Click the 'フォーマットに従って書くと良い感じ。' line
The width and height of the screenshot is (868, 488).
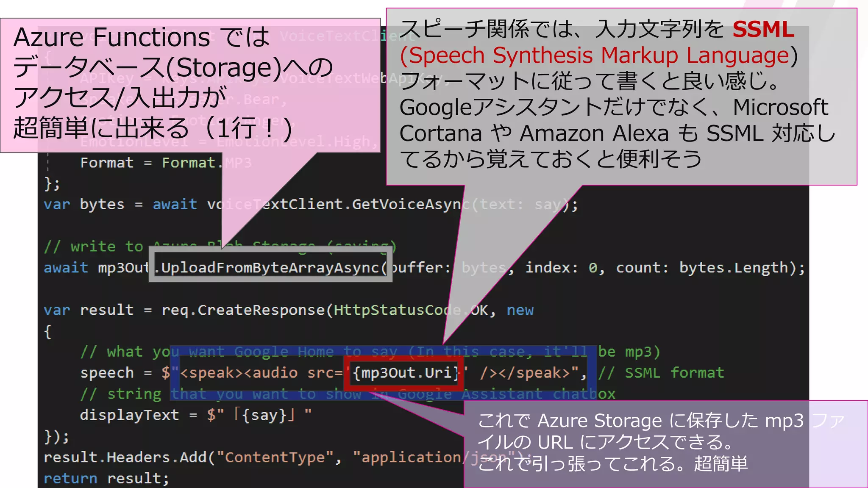tap(589, 81)
